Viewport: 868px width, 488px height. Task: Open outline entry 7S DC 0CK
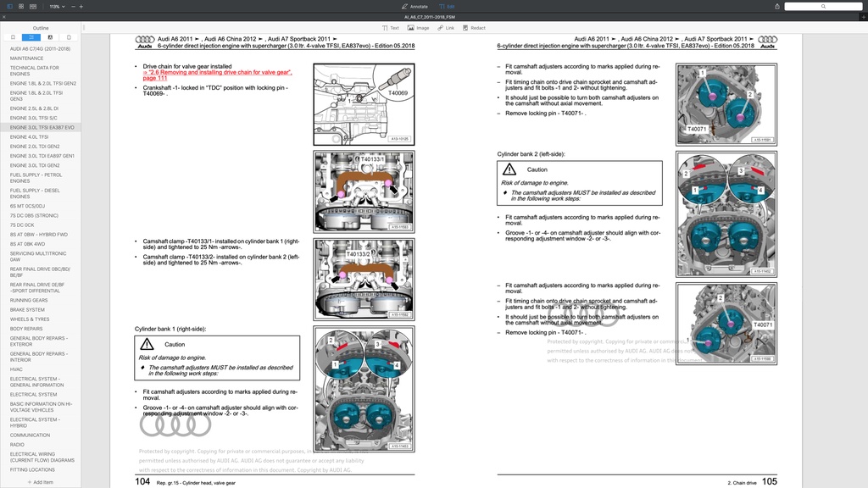point(21,225)
